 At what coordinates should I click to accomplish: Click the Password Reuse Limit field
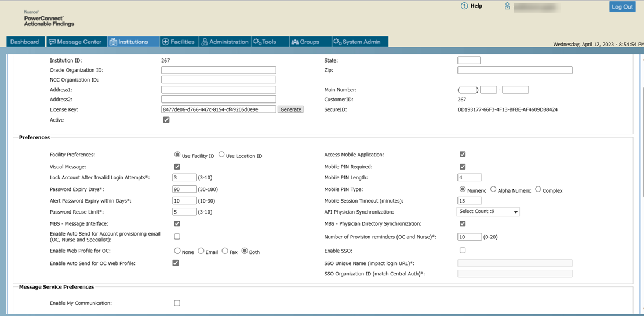pos(184,212)
